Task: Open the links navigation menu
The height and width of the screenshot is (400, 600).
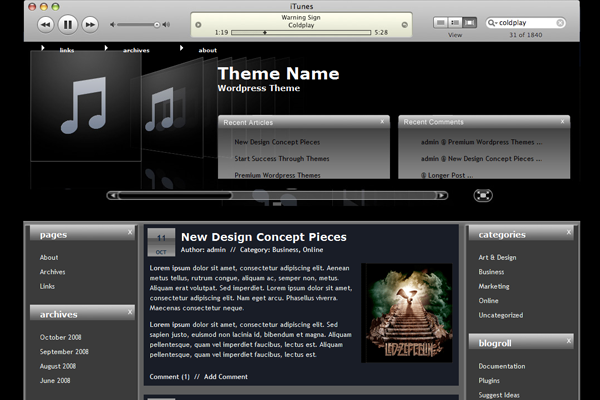Action: [x=67, y=50]
